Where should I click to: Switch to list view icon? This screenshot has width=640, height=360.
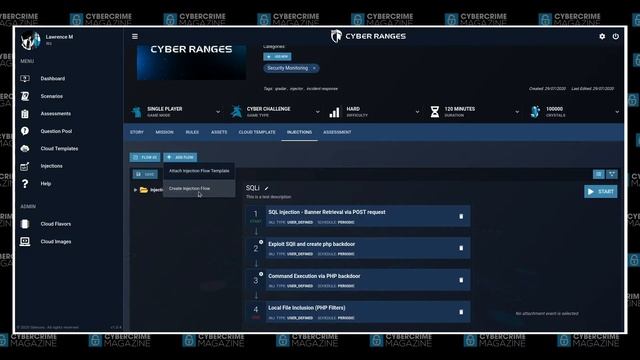598,174
